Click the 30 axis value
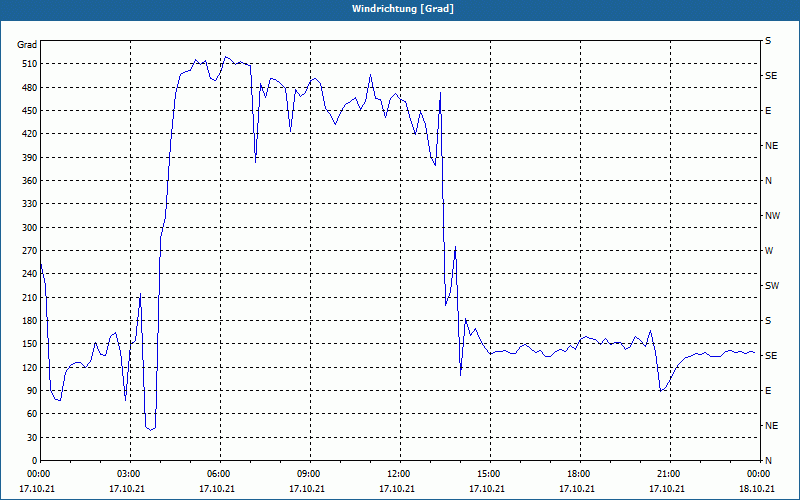This screenshot has width=800, height=500. [32, 437]
